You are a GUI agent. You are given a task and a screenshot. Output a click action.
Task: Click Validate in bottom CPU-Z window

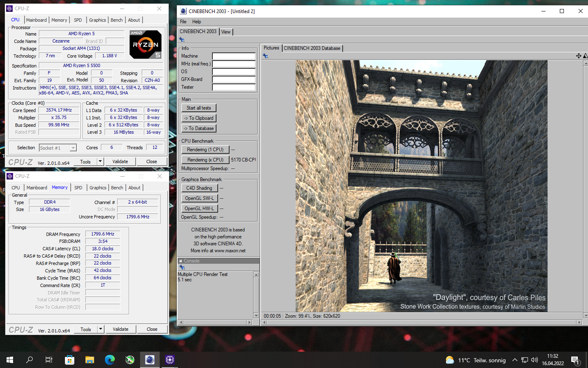click(120, 329)
